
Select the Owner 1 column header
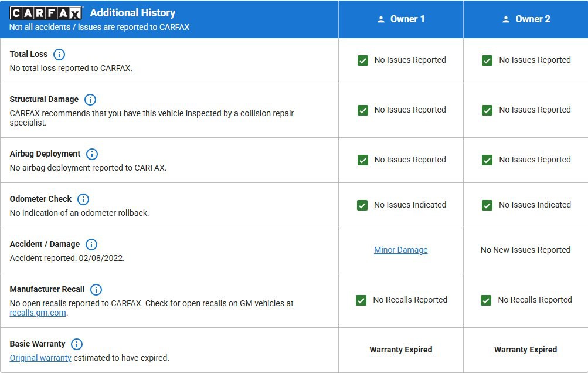point(401,19)
